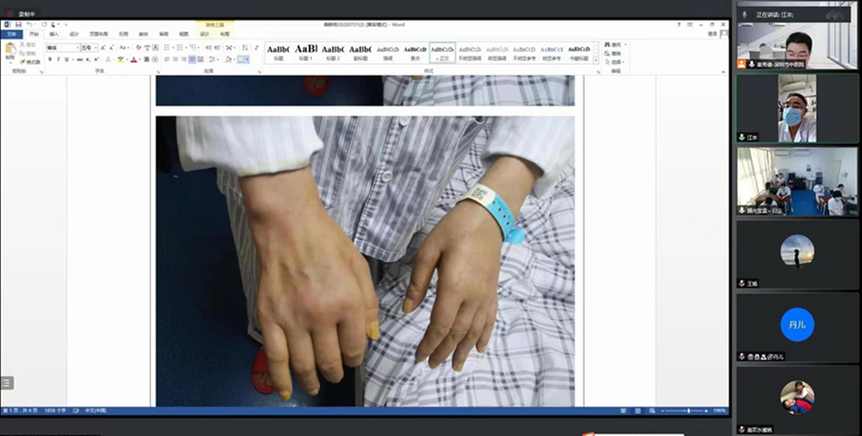Open the 插入 (Insert) ribbon tab
The image size is (862, 436).
(x=54, y=33)
